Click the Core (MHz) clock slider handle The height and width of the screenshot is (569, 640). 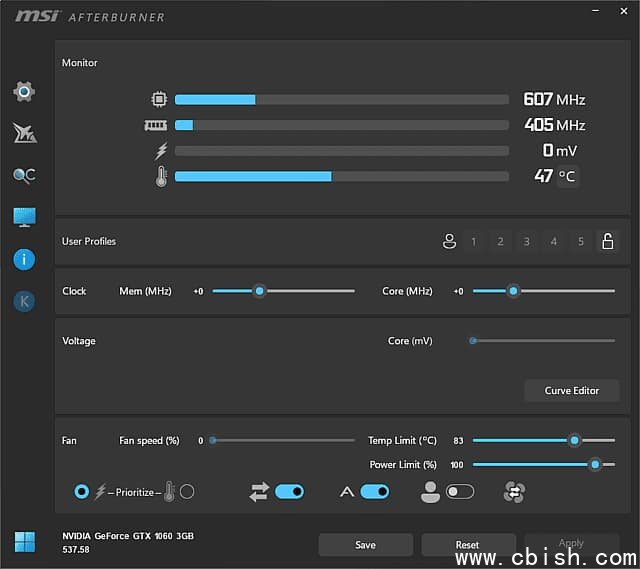(x=513, y=291)
